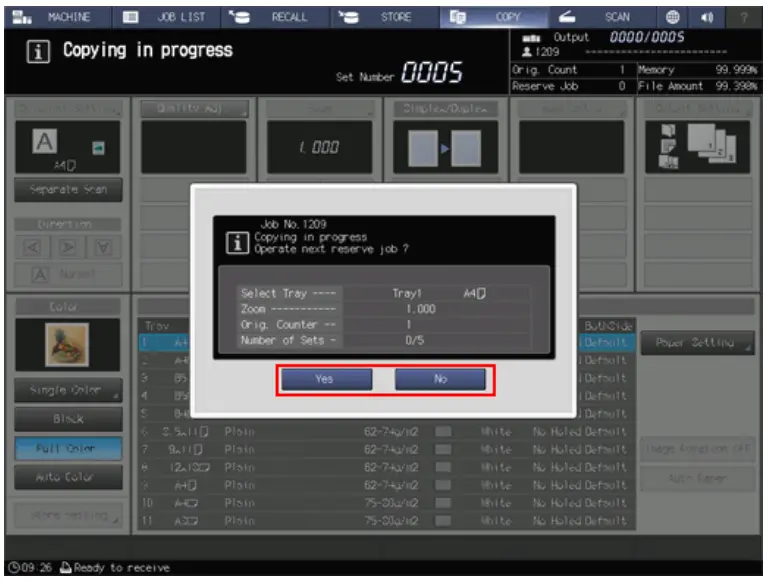
Task: Click the color sample image thumbnail
Action: 67,345
